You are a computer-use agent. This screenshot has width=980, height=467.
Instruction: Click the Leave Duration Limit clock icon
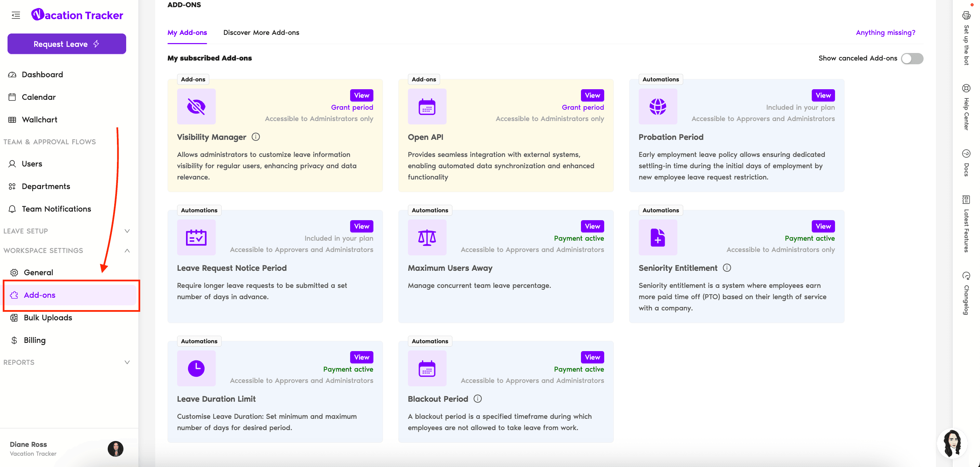pyautogui.click(x=196, y=369)
